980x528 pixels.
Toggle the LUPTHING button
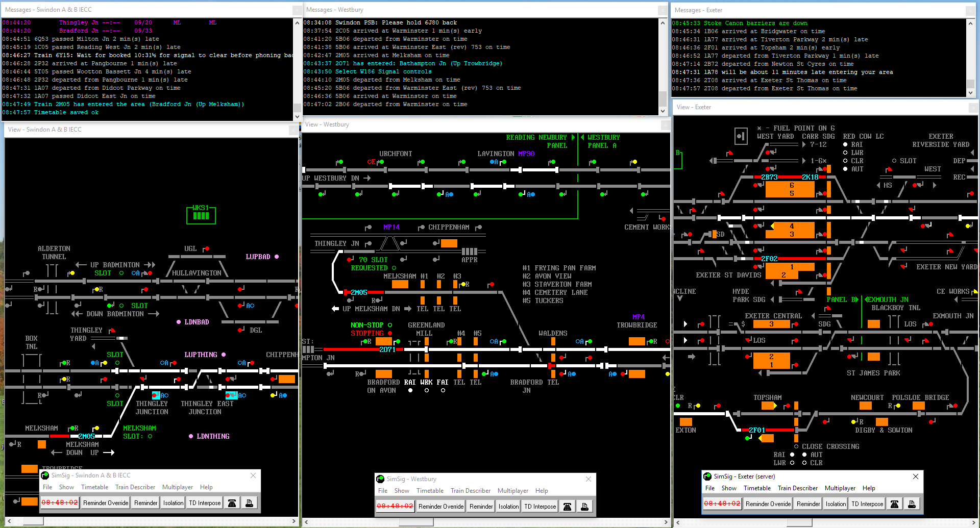pos(224,355)
